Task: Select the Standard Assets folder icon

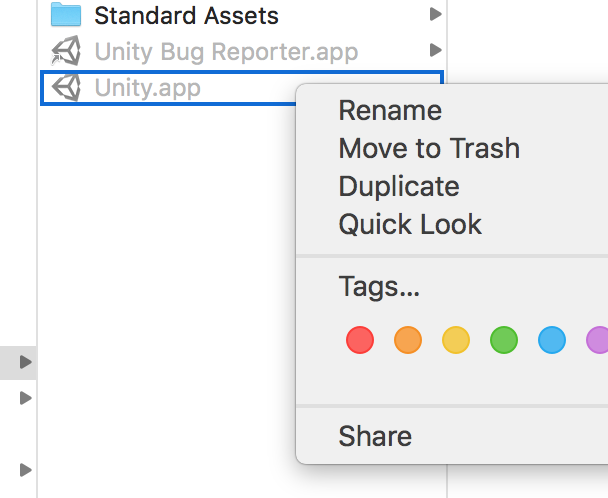Action: point(66,14)
